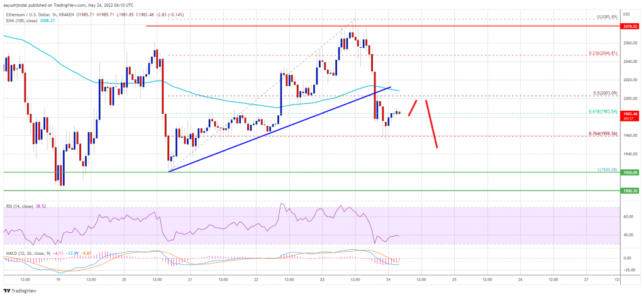The image size is (644, 297).
Task: Click the 1(1920.28) Fibonacci bottom label
Action: (608, 169)
